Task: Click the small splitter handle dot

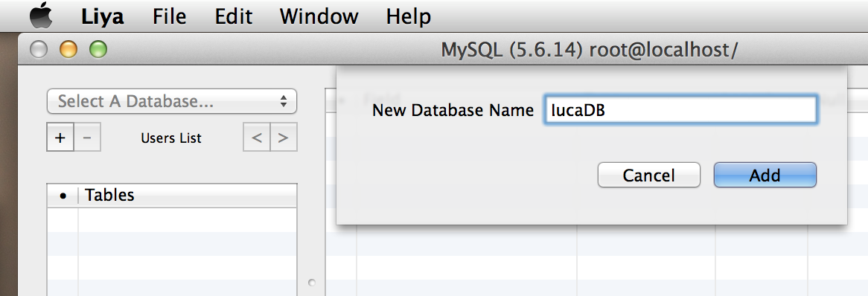Action: coord(312,283)
